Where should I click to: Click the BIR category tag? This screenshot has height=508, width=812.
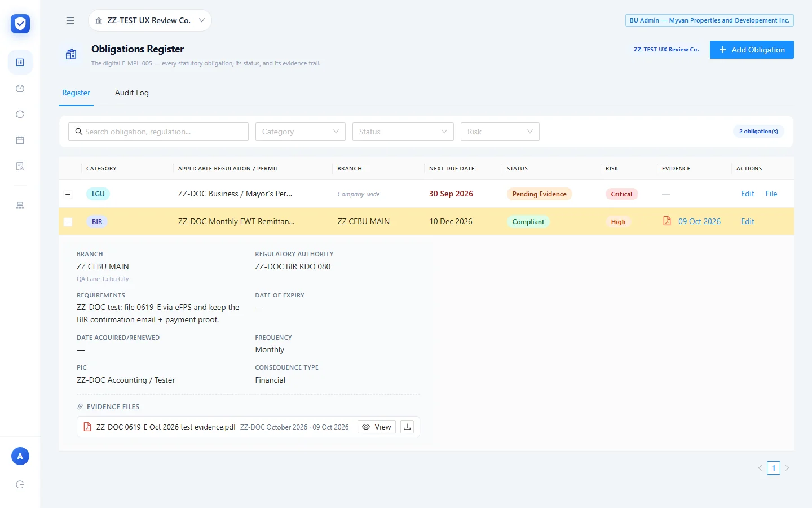97,222
